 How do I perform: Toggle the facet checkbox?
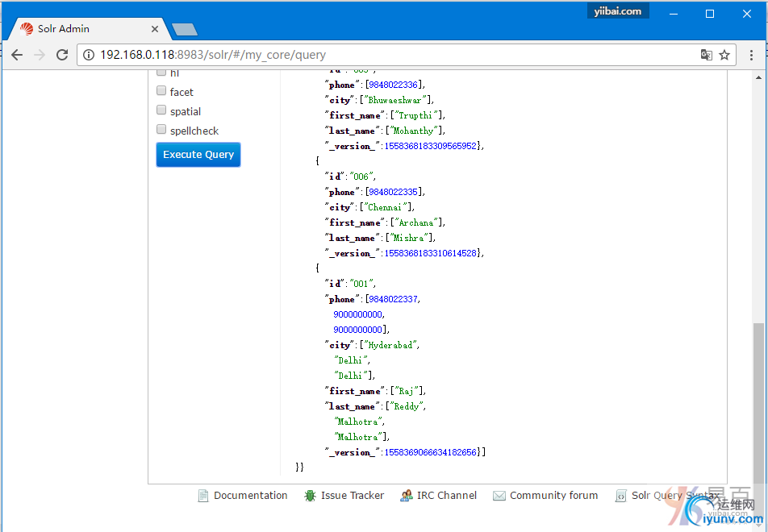tap(161, 90)
